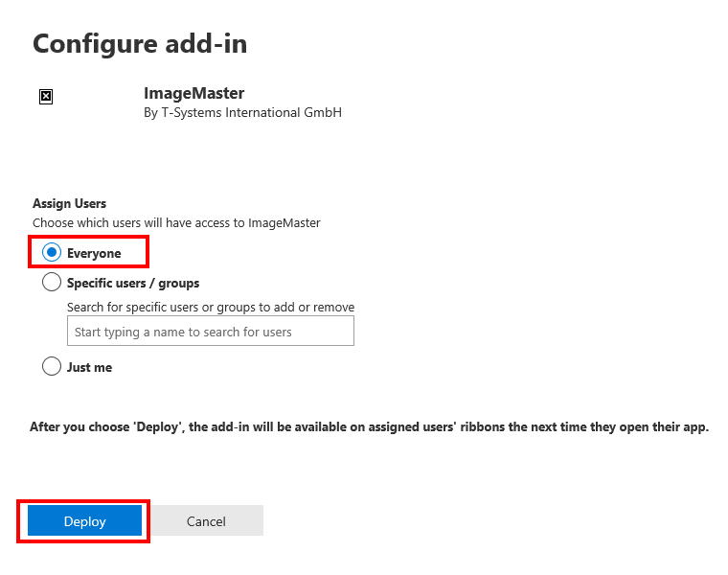Click the Choose which users description text

176,223
